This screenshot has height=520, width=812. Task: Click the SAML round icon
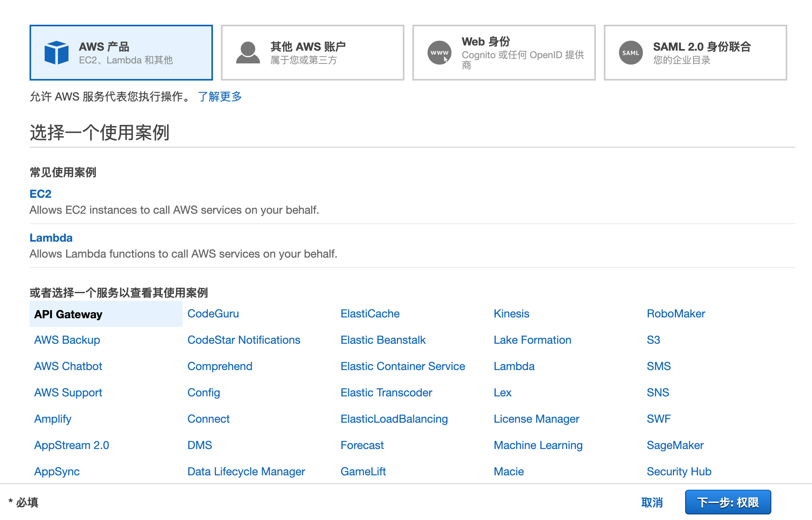click(x=631, y=53)
